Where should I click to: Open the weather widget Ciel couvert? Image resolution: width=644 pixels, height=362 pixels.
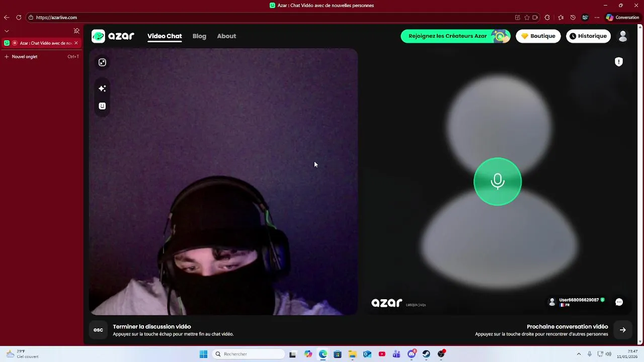[x=23, y=354]
